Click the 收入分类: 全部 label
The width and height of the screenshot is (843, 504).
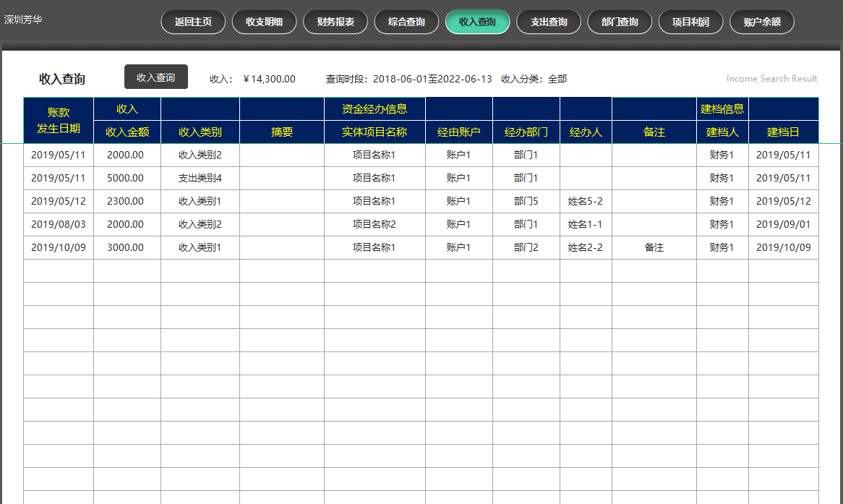click(534, 79)
